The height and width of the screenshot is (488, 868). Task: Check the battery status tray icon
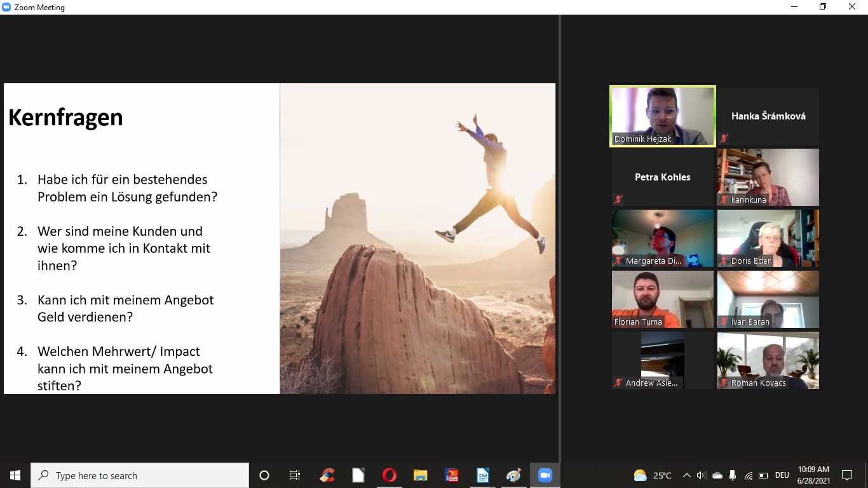point(763,475)
